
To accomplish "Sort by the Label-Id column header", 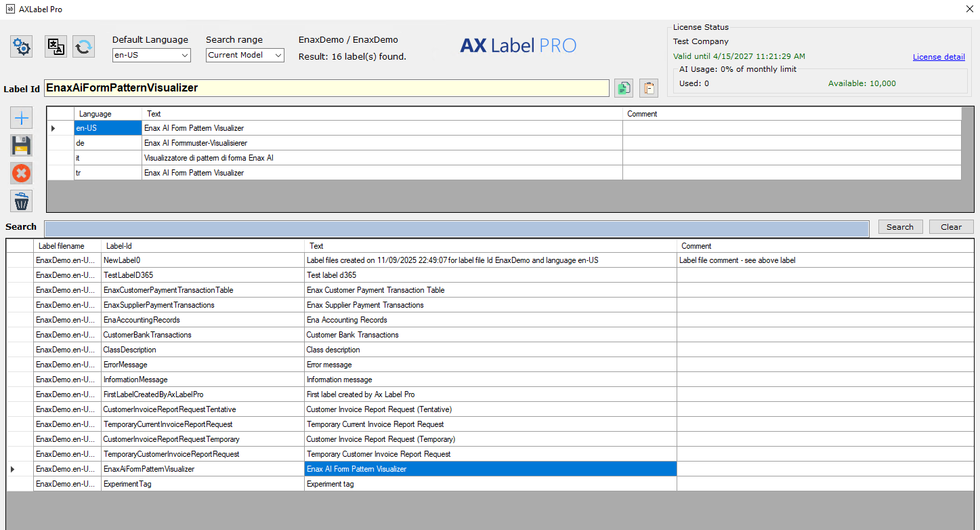I will click(x=203, y=246).
